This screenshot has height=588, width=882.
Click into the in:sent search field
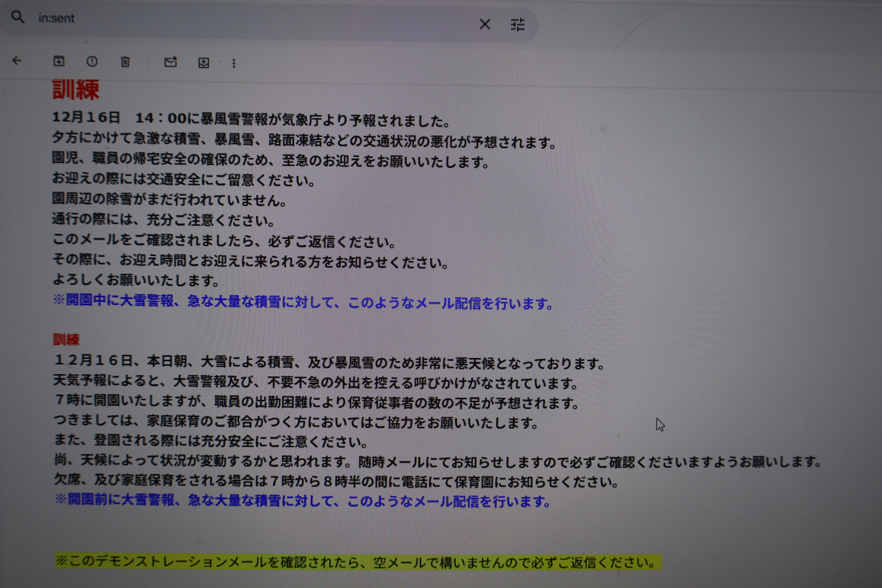pyautogui.click(x=225, y=19)
